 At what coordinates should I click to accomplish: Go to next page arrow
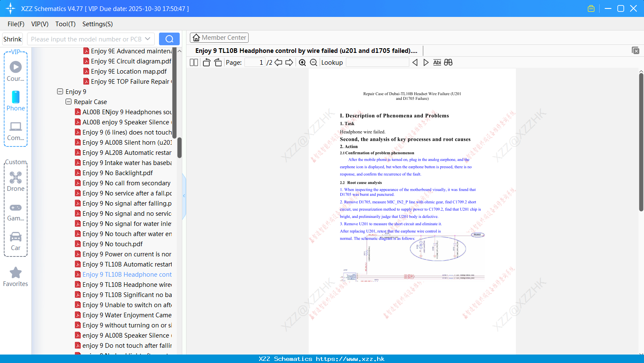pyautogui.click(x=289, y=62)
